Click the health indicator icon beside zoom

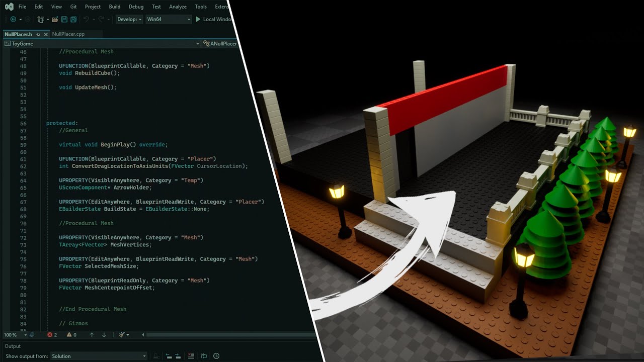coord(32,335)
